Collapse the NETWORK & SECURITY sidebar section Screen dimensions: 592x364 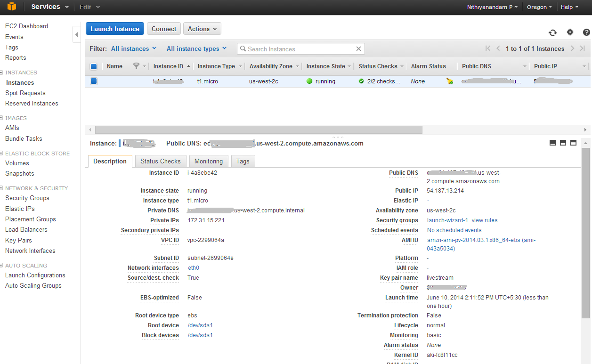pos(2,188)
